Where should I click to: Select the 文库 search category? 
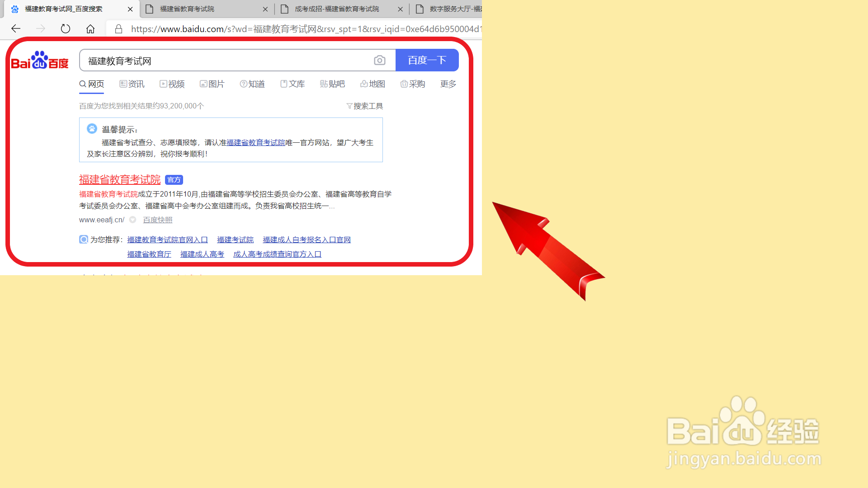pos(292,84)
